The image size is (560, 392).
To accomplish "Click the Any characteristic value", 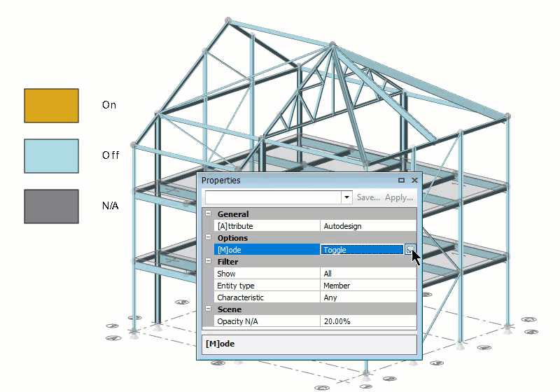I will [x=368, y=297].
